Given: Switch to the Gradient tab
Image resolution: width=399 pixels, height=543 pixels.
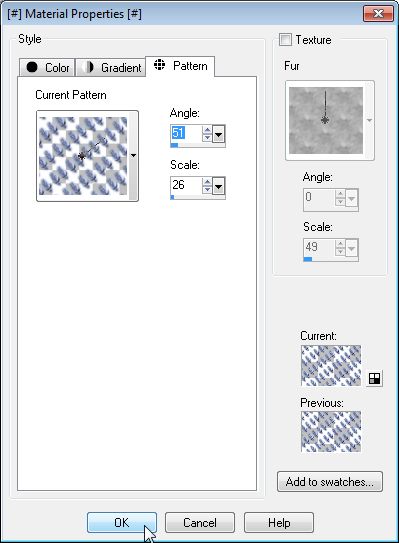Looking at the screenshot, I should [110, 67].
